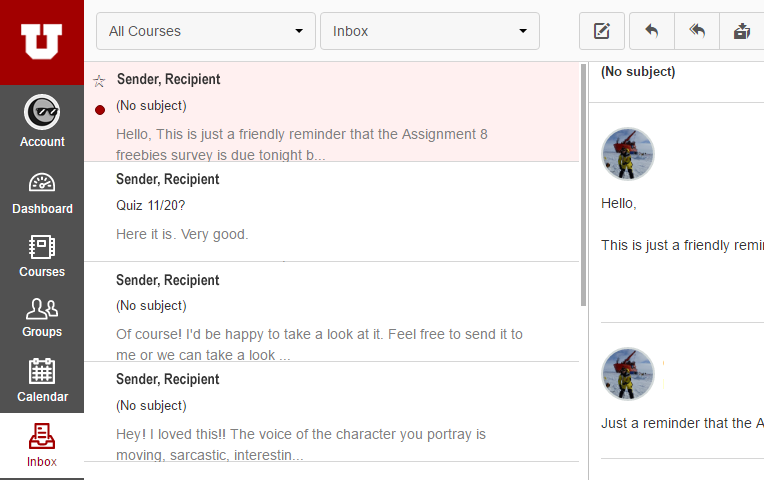
Task: Open the 'Hey! I loved this!!' conversation
Action: click(x=332, y=412)
